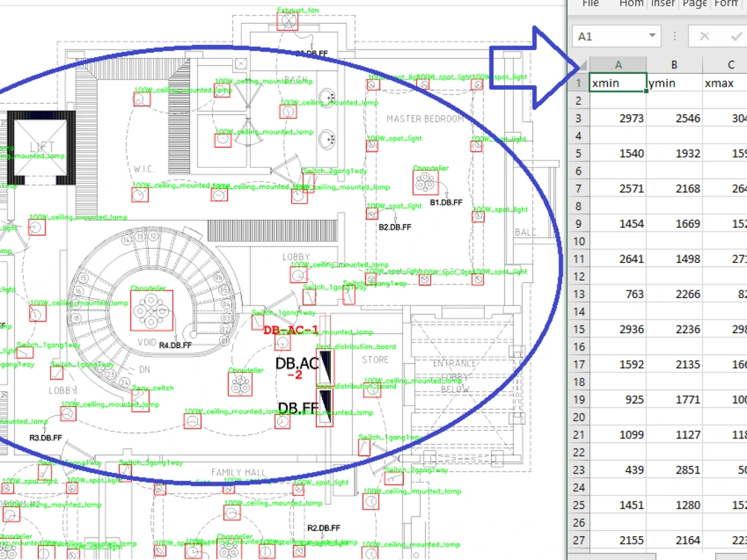Click the B2.DB.FF circuit label
The height and width of the screenshot is (560, 747).
395,227
